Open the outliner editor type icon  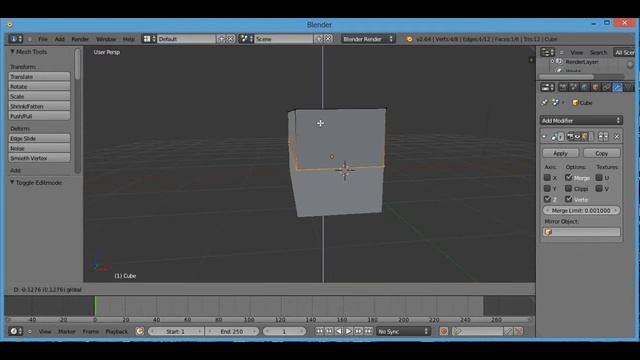tap(547, 52)
